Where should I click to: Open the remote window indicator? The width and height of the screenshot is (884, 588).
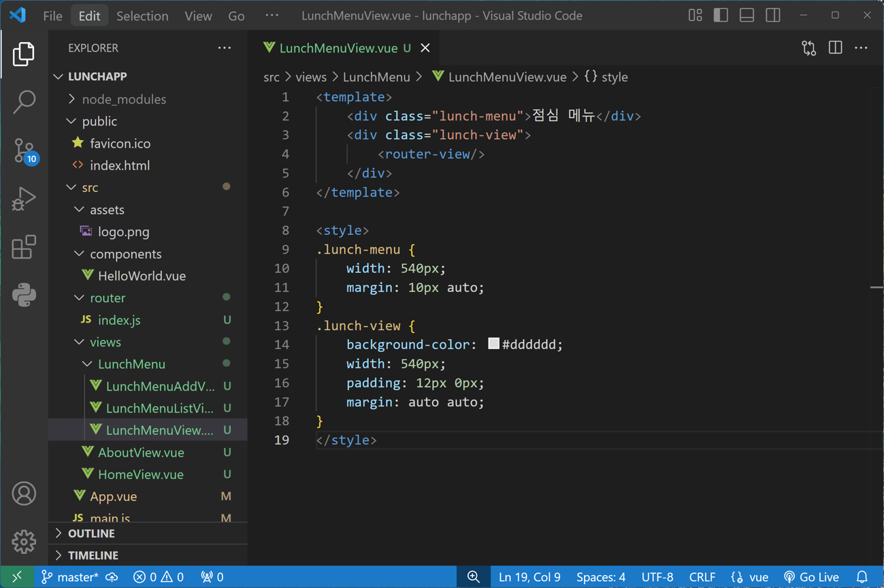click(16, 577)
